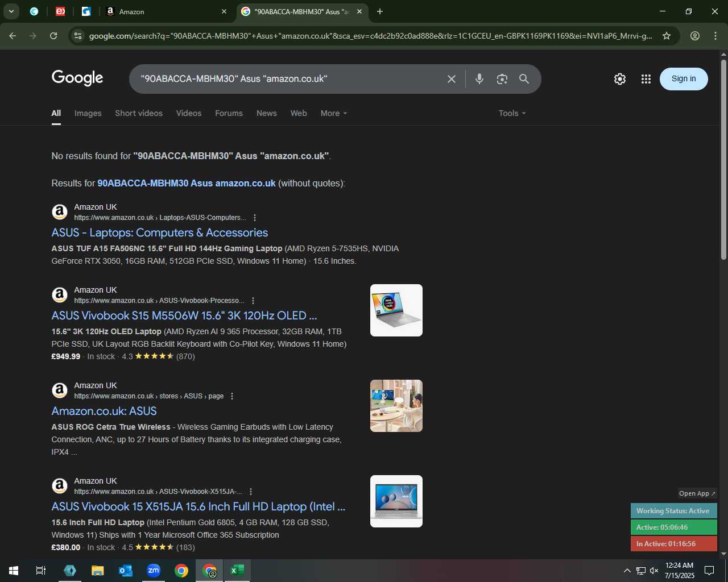Open a new browser tab
This screenshot has height=582, width=728.
point(380,11)
